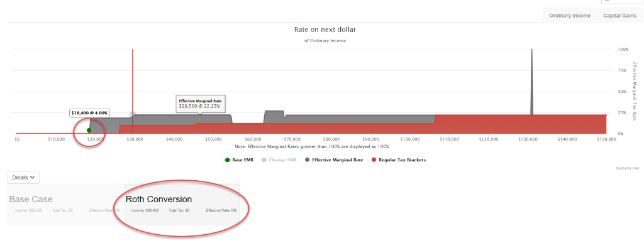Click the green Base EMR dot
Image resolution: width=644 pixels, height=243 pixels.
pos(89,131)
